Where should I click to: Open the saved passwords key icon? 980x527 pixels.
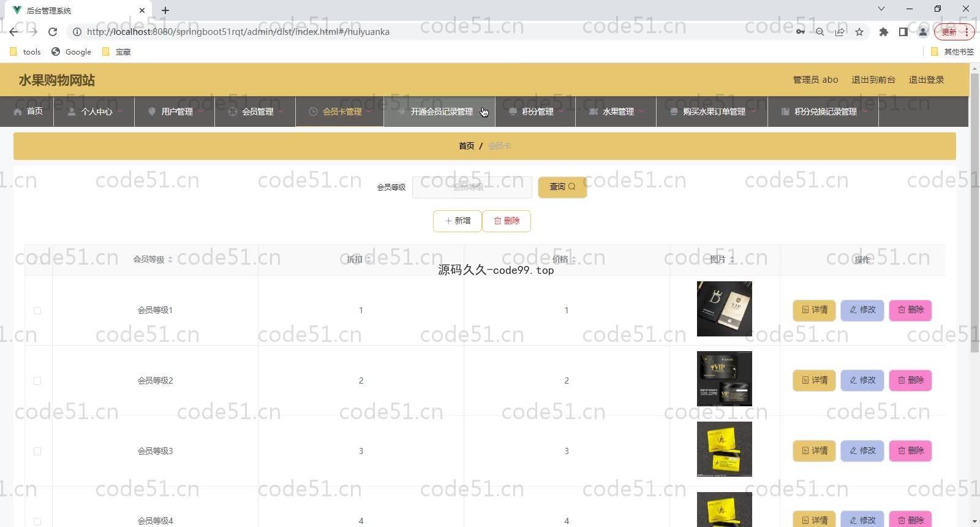pos(801,32)
